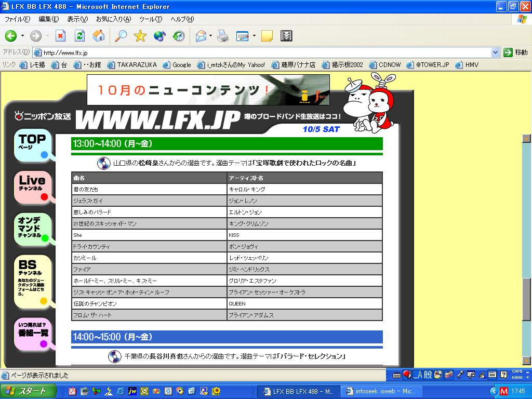Viewport: 532px width, 399px height.
Task: Open the Media bar globe icon
Action: (159, 36)
